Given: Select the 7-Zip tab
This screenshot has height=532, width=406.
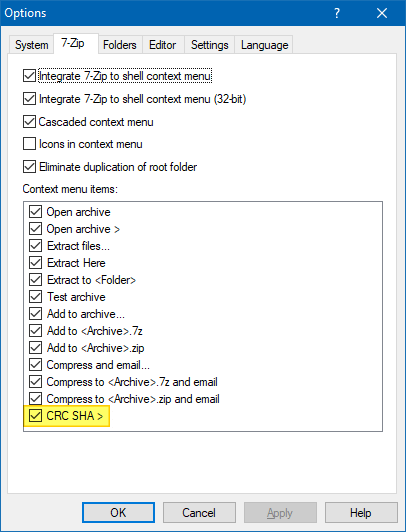Looking at the screenshot, I should pyautogui.click(x=76, y=43).
